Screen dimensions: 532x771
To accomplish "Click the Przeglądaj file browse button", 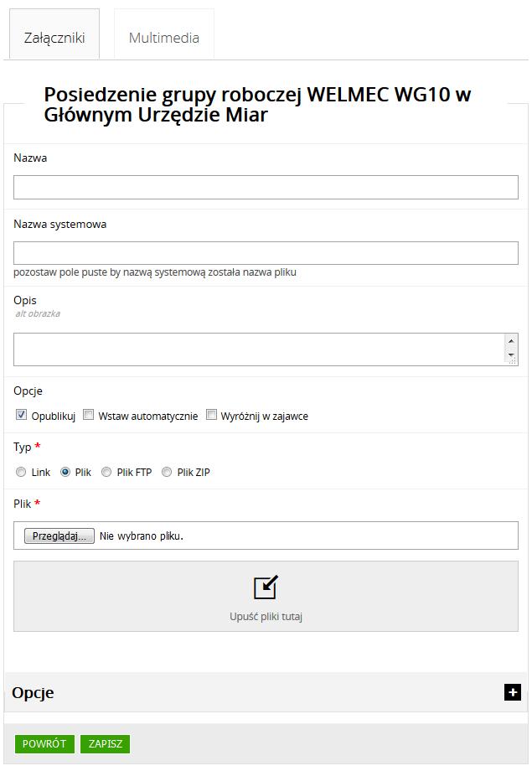I will [59, 536].
